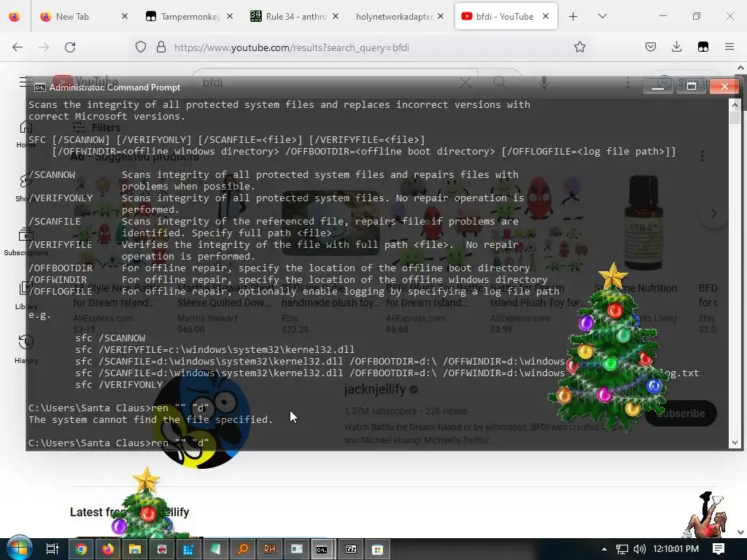
Task: Select the bfdi - YouTube tab
Action: pyautogui.click(x=505, y=17)
